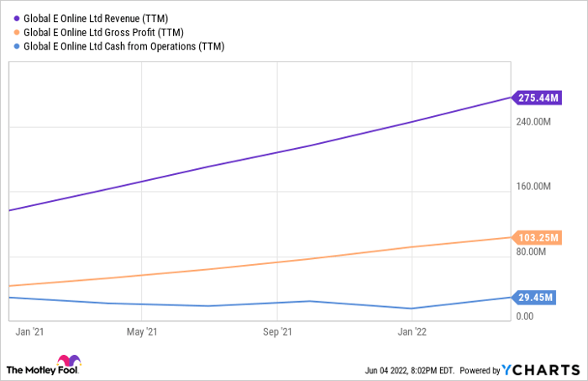Click the purple Revenue legend dot
Screen dimensions: 588x381
pyautogui.click(x=17, y=19)
